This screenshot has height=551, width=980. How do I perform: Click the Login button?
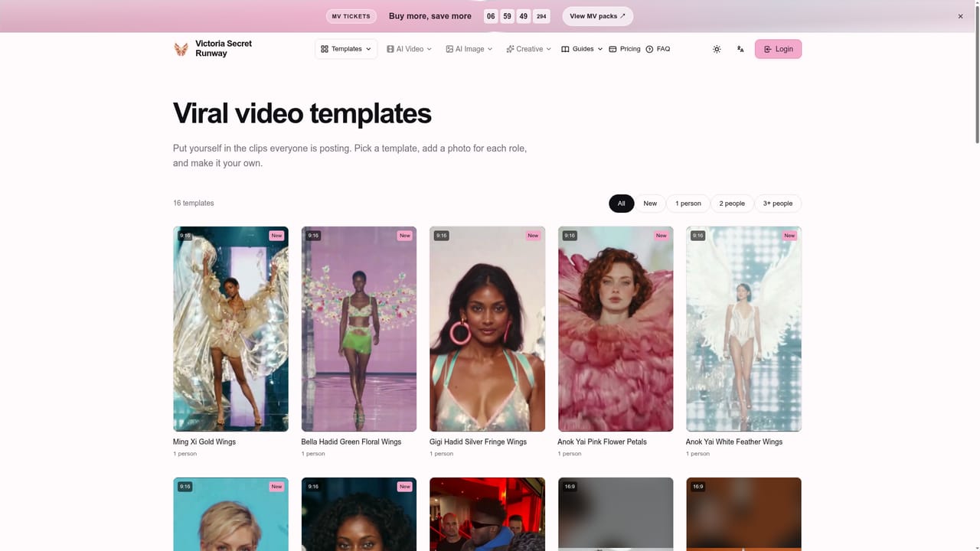coord(778,49)
